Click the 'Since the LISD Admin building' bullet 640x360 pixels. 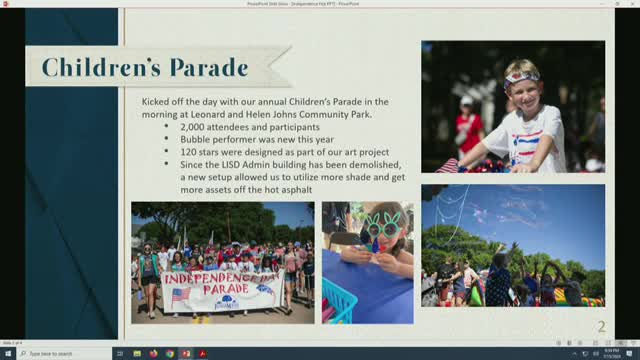(x=293, y=177)
